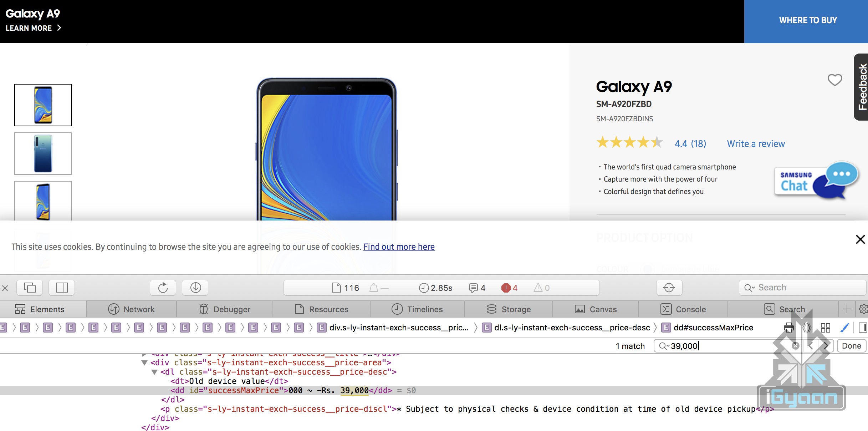Open the Find out more here link

(x=399, y=247)
